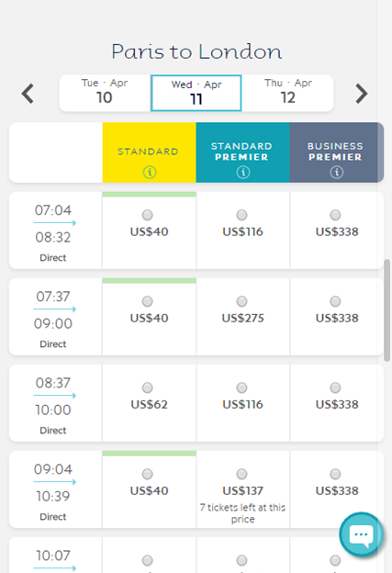Image resolution: width=392 pixels, height=573 pixels.
Task: Open the chat bubble icon
Action: tap(361, 534)
